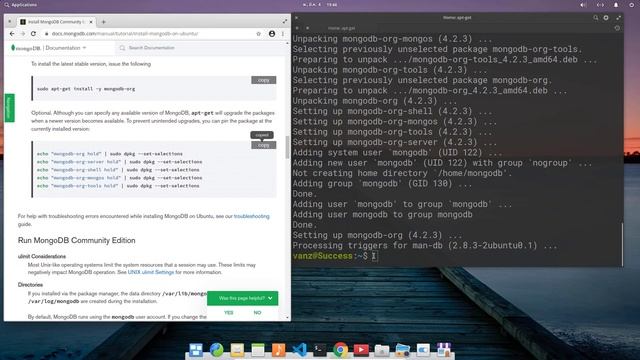Open Mail from the dock

237,350
